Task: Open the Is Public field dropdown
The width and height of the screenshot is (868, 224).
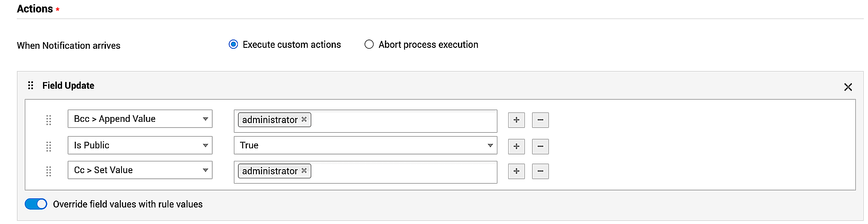Action: tap(140, 145)
